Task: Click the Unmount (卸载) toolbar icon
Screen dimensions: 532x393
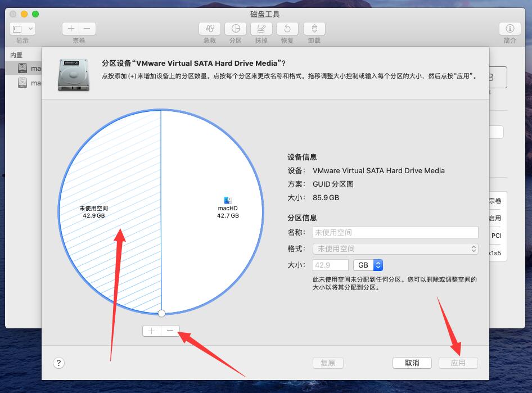Action: click(x=314, y=29)
